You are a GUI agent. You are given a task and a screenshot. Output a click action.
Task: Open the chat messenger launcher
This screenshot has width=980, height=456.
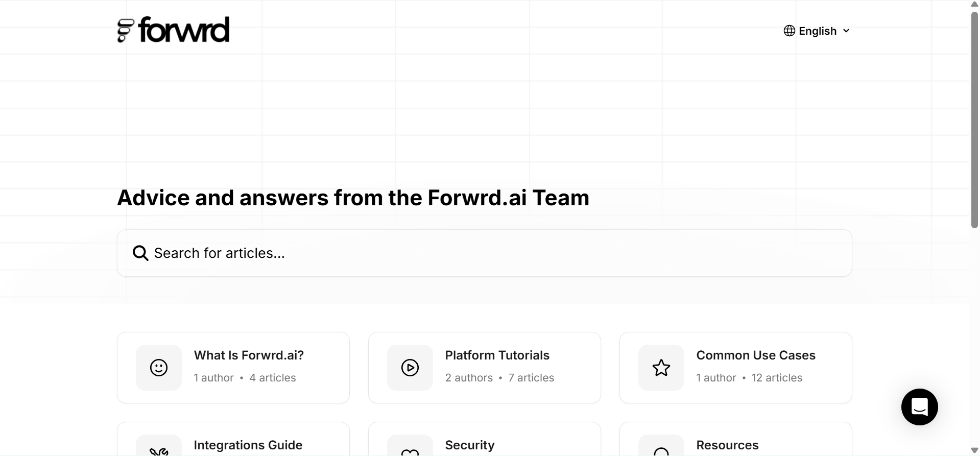(919, 407)
